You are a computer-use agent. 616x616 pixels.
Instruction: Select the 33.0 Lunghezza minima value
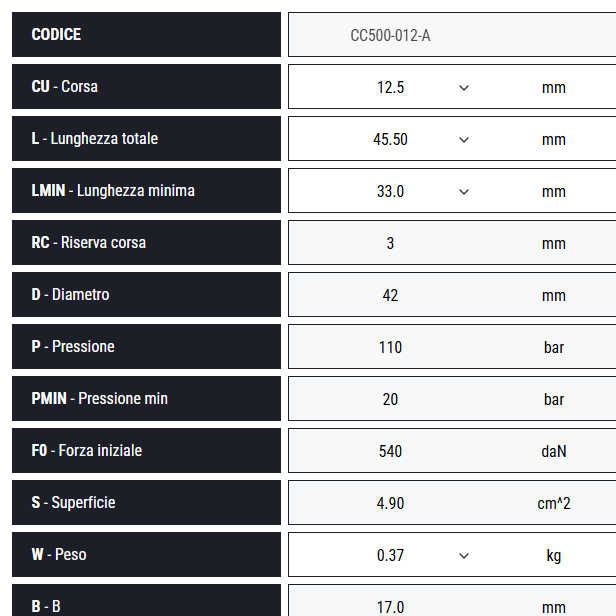[x=390, y=191]
